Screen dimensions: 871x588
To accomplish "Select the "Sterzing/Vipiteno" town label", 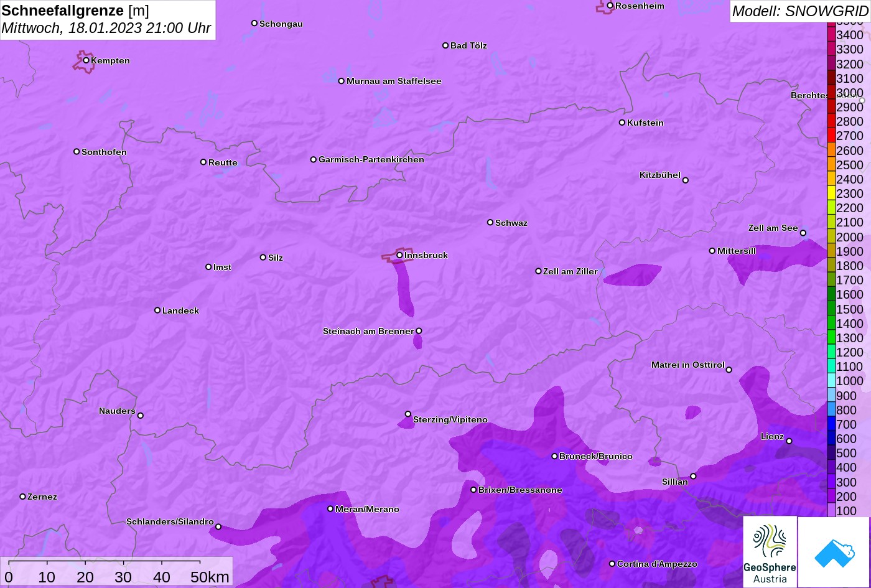I will point(450,419).
